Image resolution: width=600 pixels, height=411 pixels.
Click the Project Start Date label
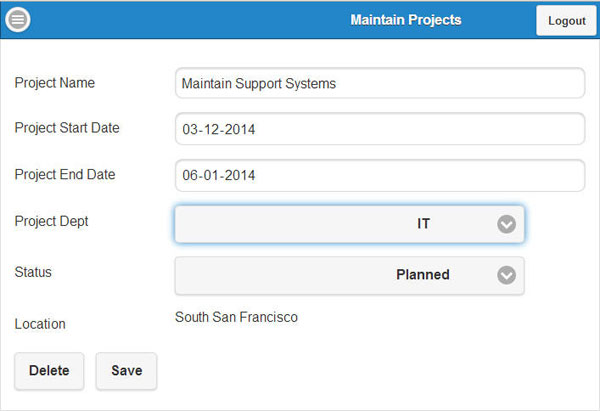67,128
